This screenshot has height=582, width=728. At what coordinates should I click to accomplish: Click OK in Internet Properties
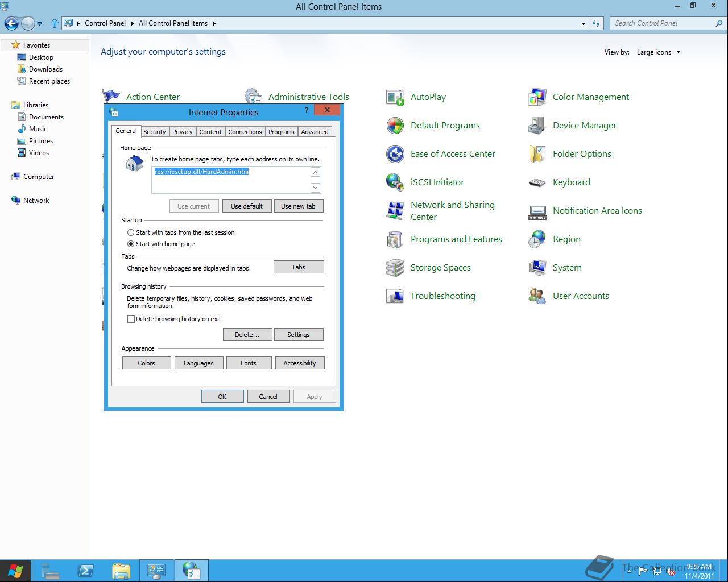pyautogui.click(x=222, y=397)
